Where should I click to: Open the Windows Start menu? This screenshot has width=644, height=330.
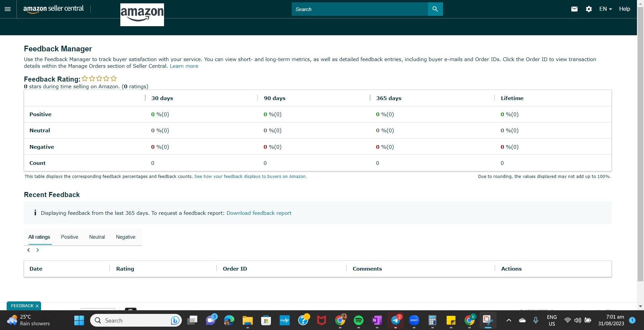tap(79, 321)
